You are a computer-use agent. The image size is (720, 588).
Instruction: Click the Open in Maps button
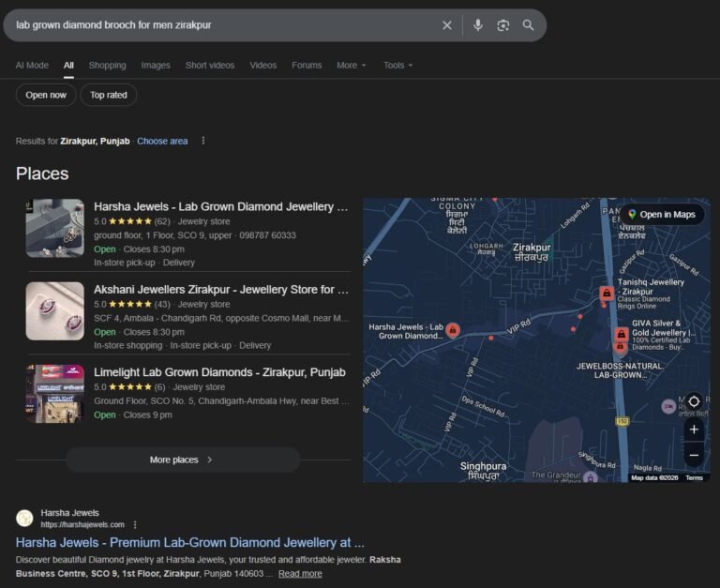662,215
